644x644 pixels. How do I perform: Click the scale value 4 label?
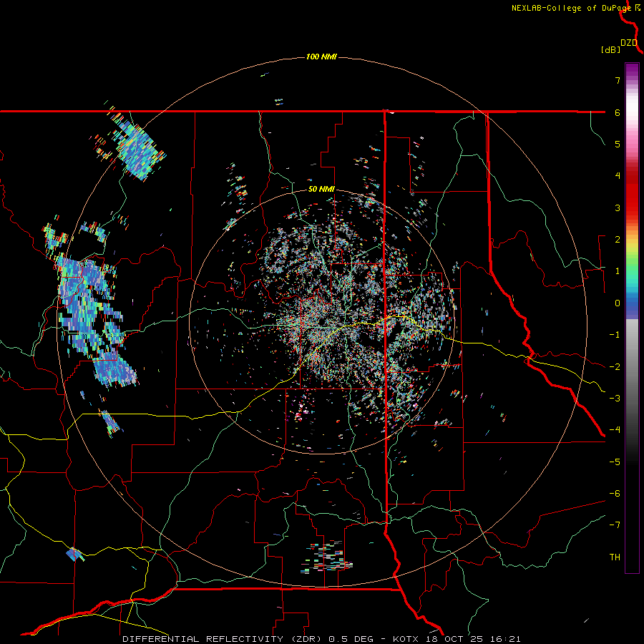(x=618, y=176)
